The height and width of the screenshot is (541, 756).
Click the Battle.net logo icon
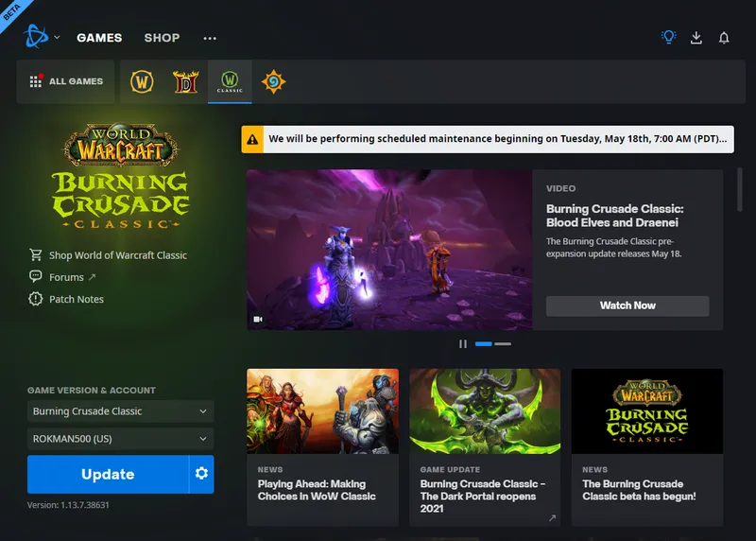point(36,37)
